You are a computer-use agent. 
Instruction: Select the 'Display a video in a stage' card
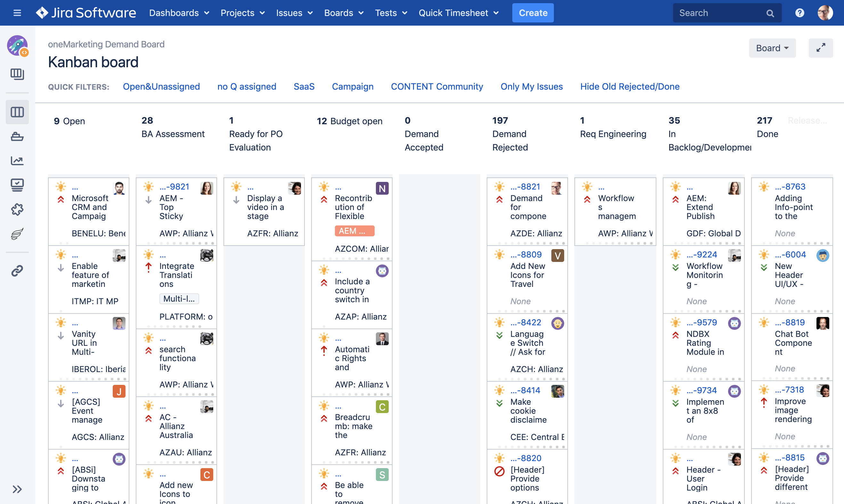[x=264, y=211]
